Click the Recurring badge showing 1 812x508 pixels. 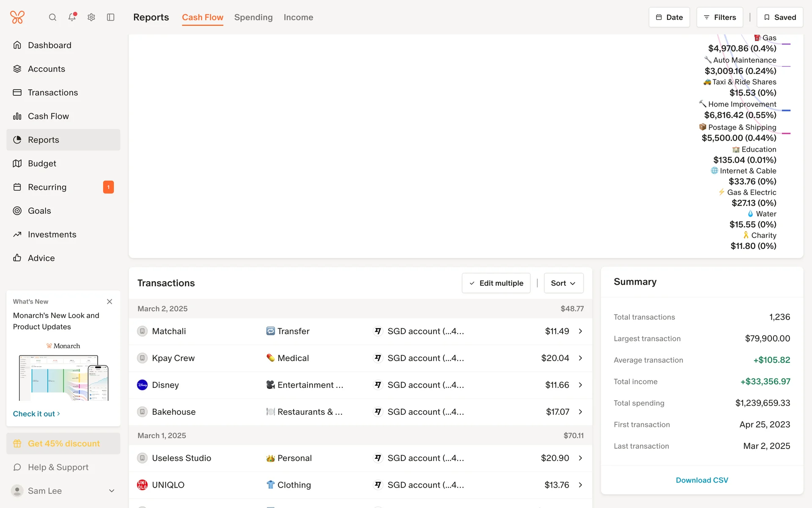tap(108, 187)
